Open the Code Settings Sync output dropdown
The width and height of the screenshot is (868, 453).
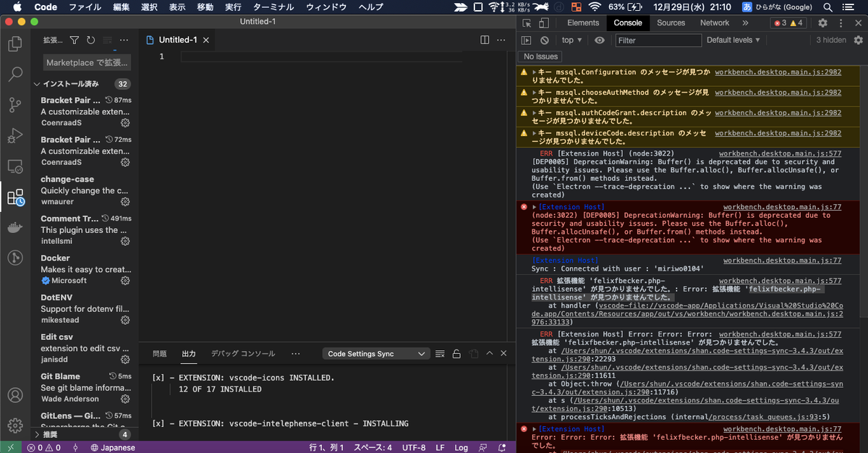(x=376, y=354)
